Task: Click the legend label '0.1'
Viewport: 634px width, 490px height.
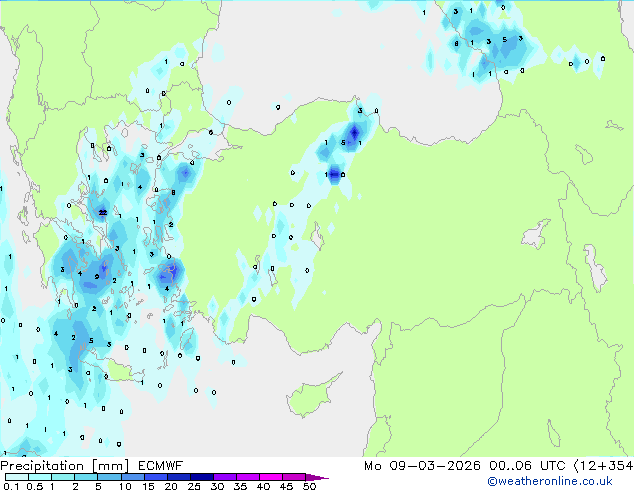Action: [x=11, y=486]
